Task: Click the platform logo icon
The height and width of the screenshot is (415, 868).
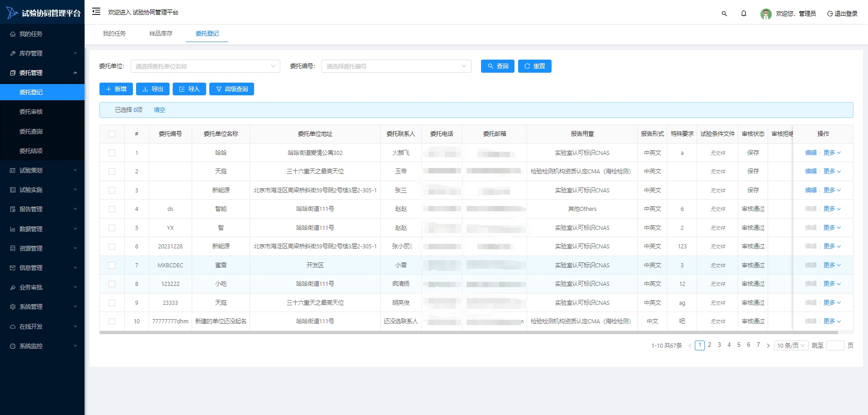Action: pyautogui.click(x=12, y=13)
